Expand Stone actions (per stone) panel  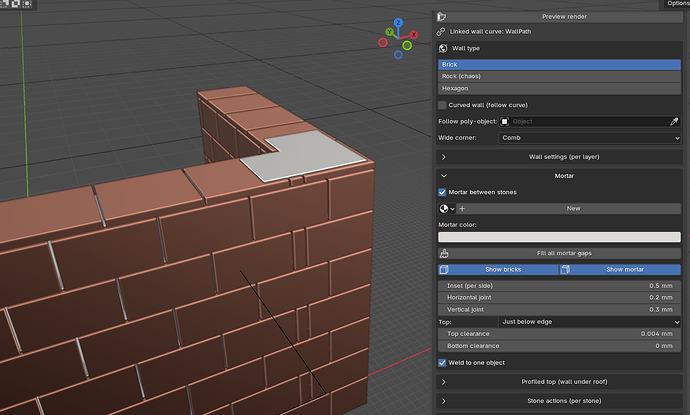[x=559, y=401]
